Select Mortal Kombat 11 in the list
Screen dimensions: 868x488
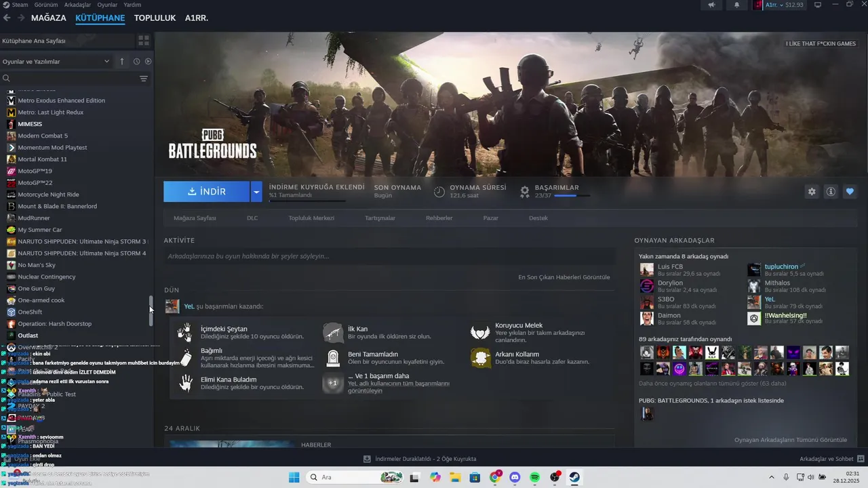coord(42,159)
